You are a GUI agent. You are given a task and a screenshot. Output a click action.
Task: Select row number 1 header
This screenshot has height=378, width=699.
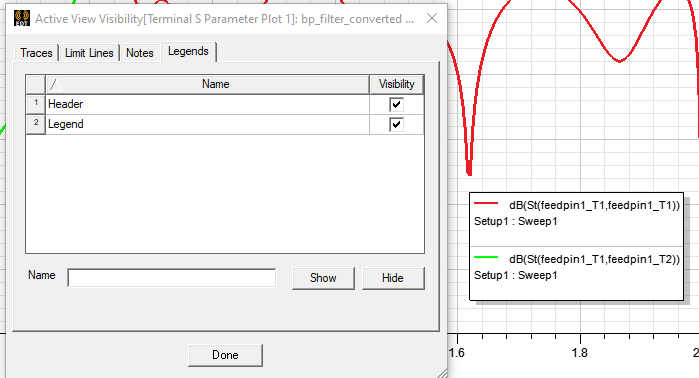click(36, 104)
